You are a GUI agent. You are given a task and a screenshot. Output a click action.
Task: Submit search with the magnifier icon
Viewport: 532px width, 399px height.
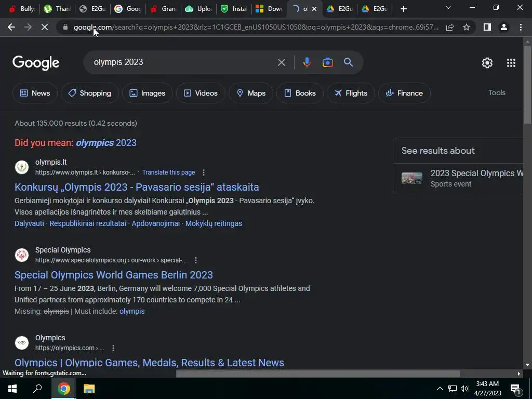348,62
